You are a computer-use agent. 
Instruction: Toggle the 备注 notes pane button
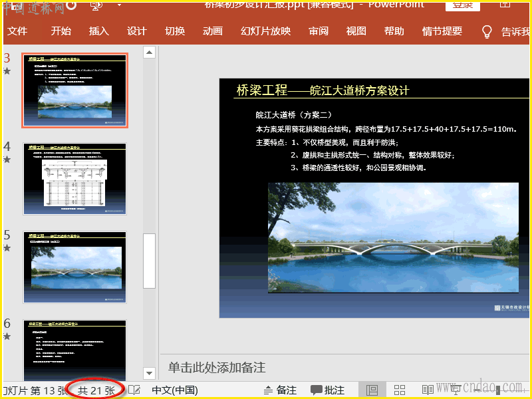[x=280, y=390]
